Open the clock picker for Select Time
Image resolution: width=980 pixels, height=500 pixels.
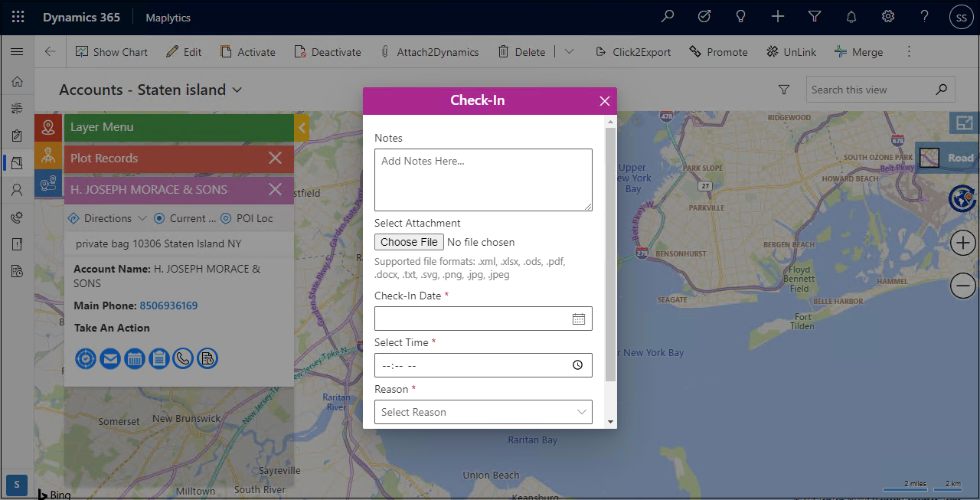(578, 365)
